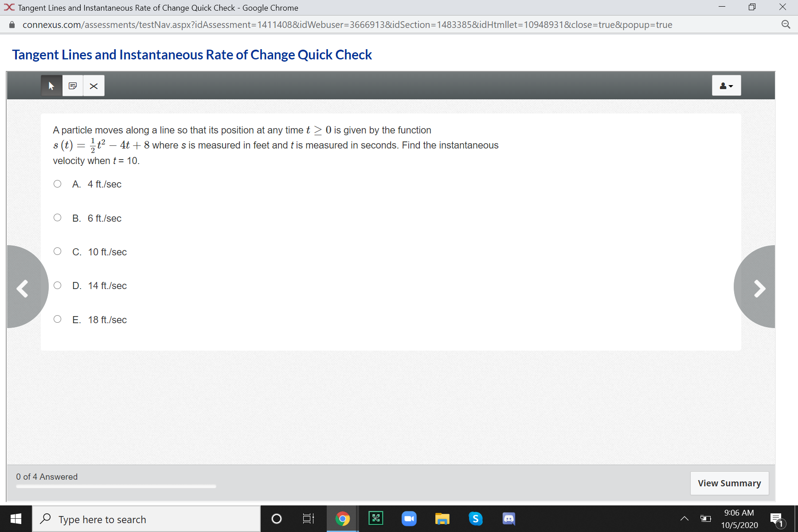Click the right arrow to go forward
This screenshot has width=798, height=532.
click(760, 288)
